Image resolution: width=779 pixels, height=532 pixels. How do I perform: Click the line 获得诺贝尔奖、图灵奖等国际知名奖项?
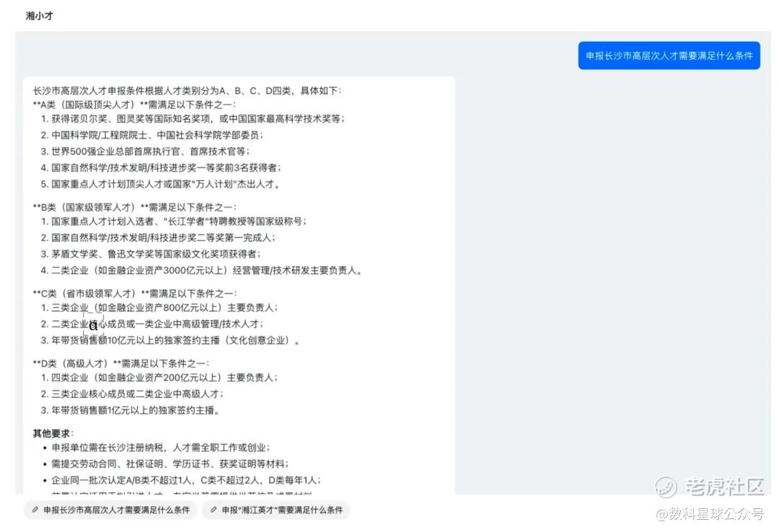click(193, 119)
